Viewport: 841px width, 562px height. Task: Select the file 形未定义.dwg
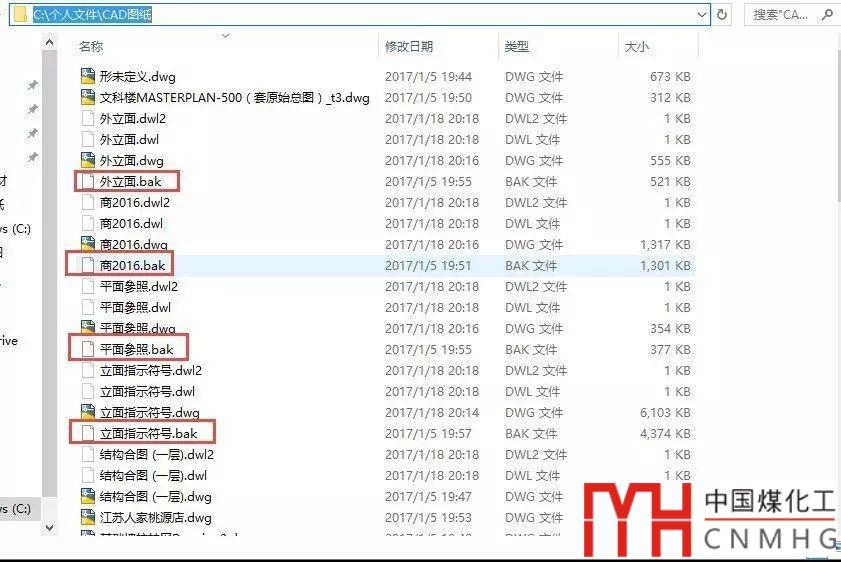click(137, 76)
